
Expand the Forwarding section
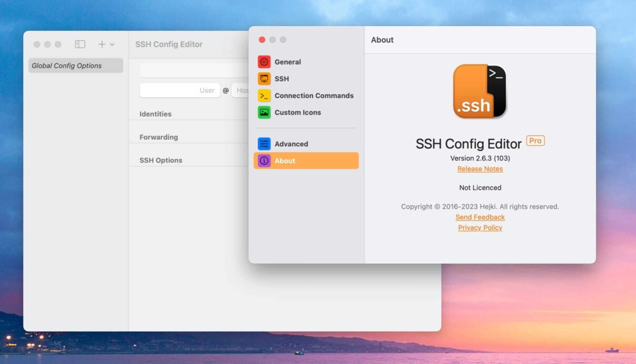pos(159,137)
